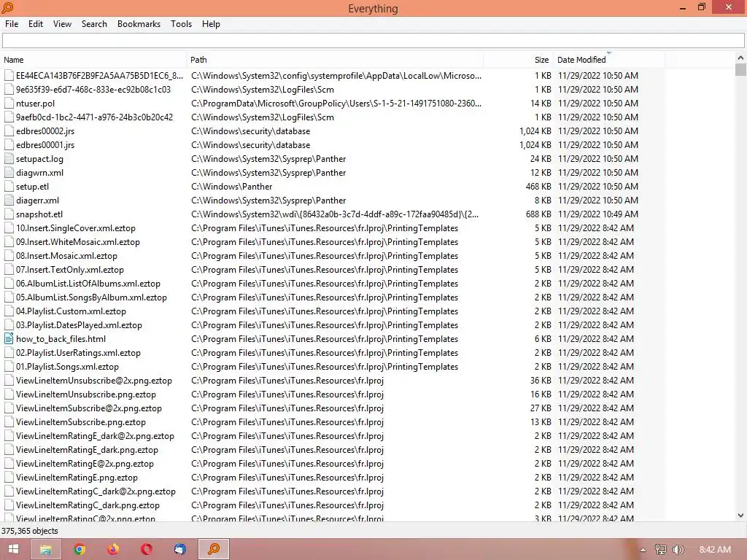Click file icon of 10.Insert.SingleCover.xml.eztop

coord(9,228)
